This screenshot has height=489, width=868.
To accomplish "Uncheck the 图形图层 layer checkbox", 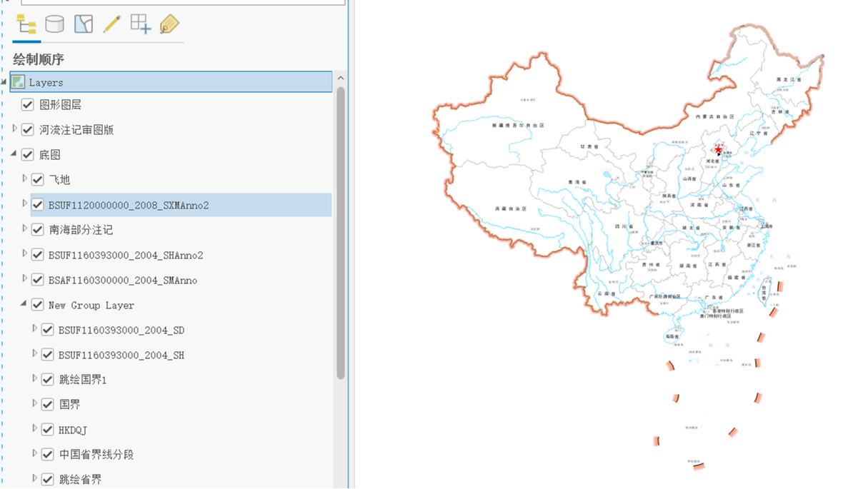I will pyautogui.click(x=28, y=105).
